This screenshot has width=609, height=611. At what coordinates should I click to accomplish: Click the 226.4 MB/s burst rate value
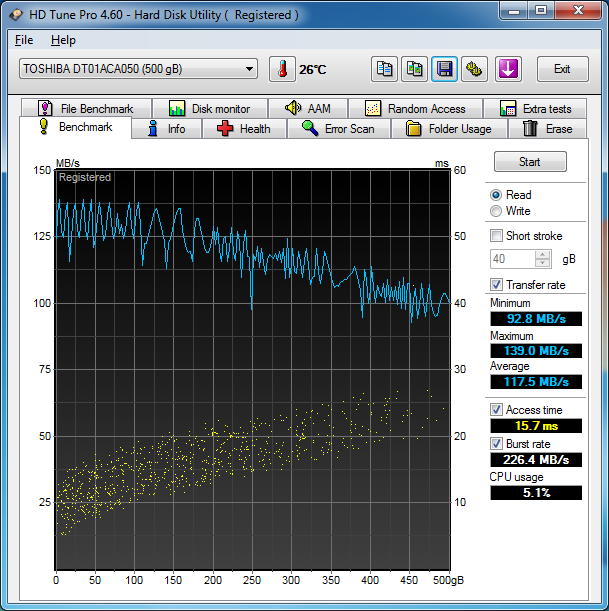click(536, 459)
